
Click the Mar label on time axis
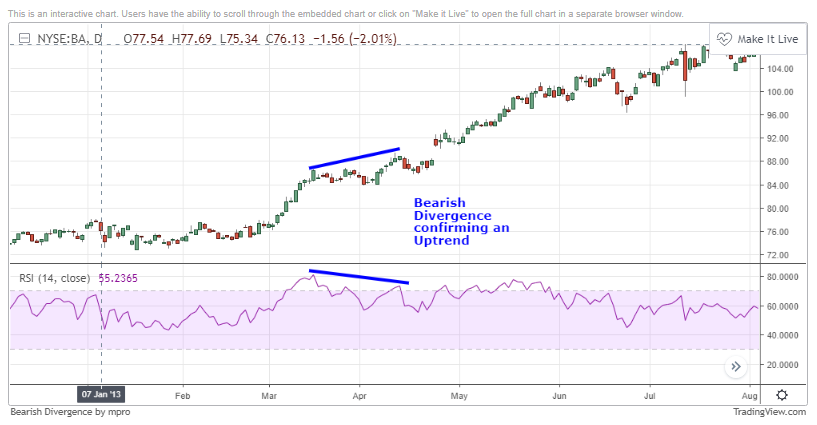click(269, 396)
